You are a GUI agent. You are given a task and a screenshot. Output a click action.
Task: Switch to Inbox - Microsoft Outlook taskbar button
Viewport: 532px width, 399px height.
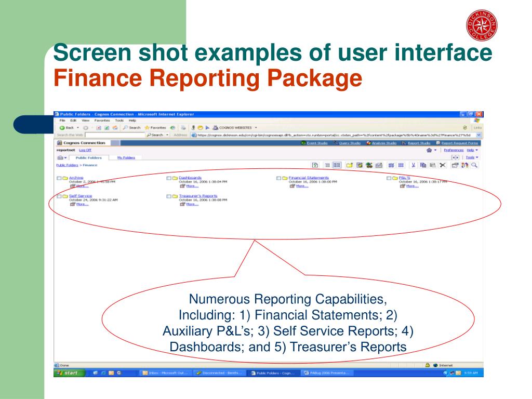[x=165, y=373]
